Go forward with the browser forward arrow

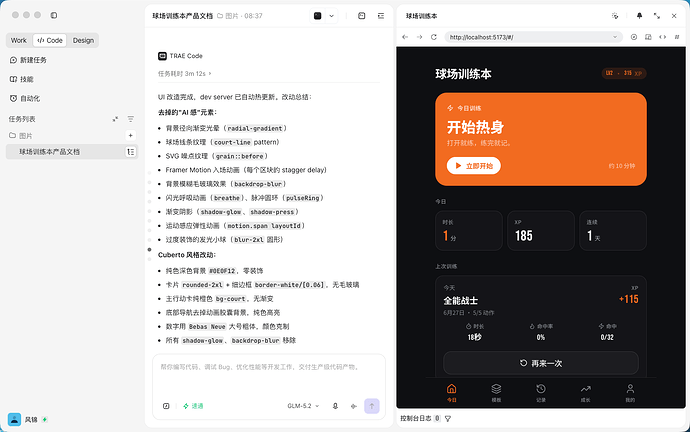[419, 37]
